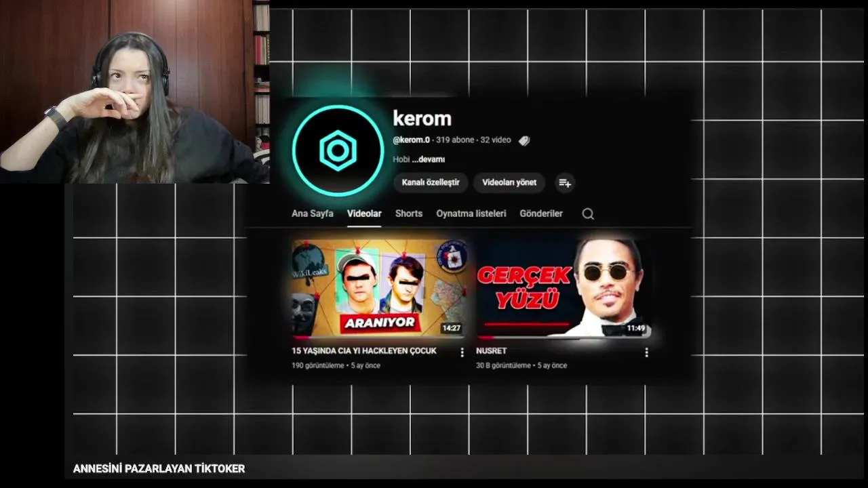Screen dimensions: 868x488
Task: Select the Videolar tab
Action: 364,213
